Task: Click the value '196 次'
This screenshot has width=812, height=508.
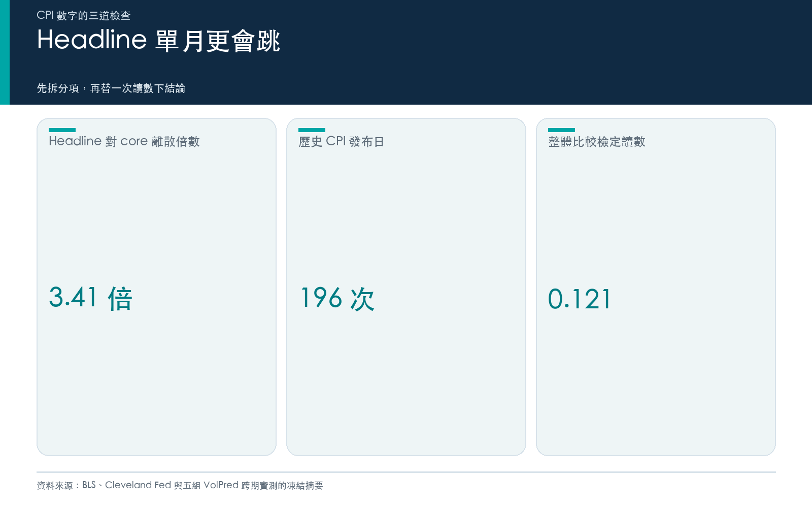Action: (337, 298)
